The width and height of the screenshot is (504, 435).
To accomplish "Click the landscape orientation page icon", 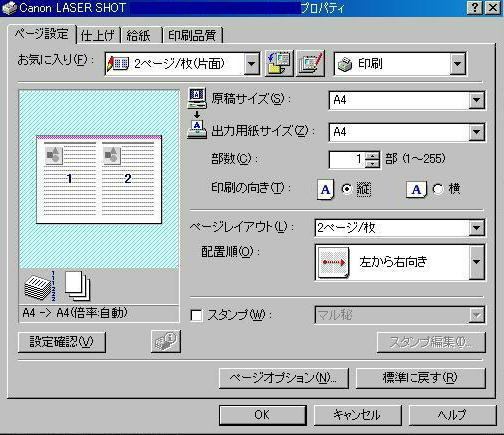I will [416, 189].
